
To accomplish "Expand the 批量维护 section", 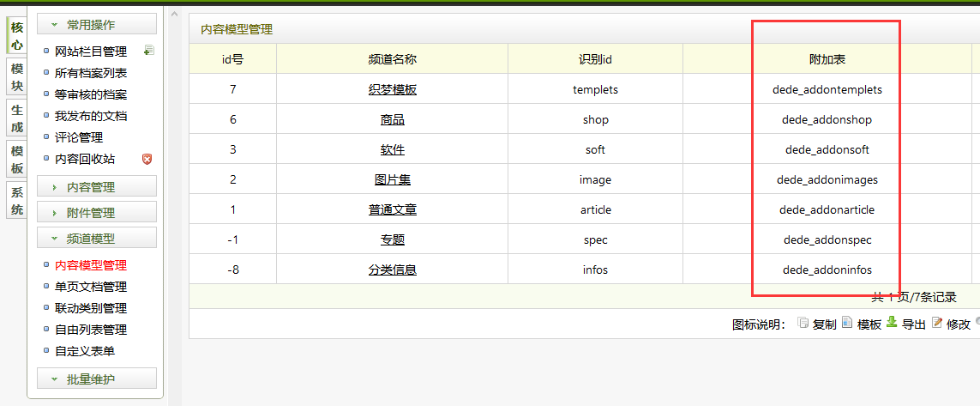I will pyautogui.click(x=96, y=379).
